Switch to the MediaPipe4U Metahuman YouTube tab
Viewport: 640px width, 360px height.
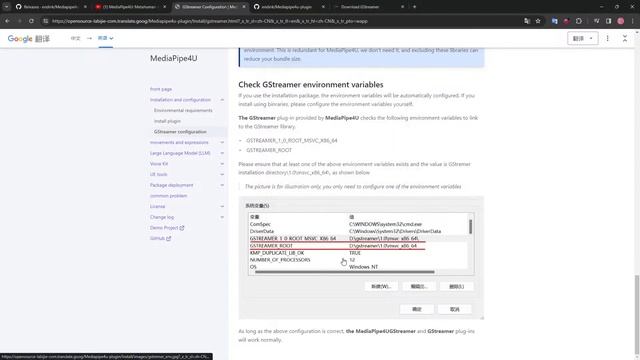click(x=131, y=7)
